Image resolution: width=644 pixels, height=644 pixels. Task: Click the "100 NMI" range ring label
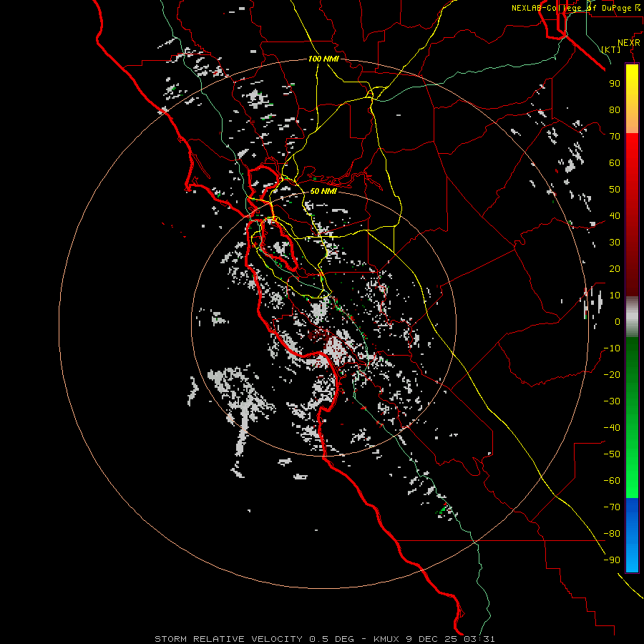(x=323, y=59)
